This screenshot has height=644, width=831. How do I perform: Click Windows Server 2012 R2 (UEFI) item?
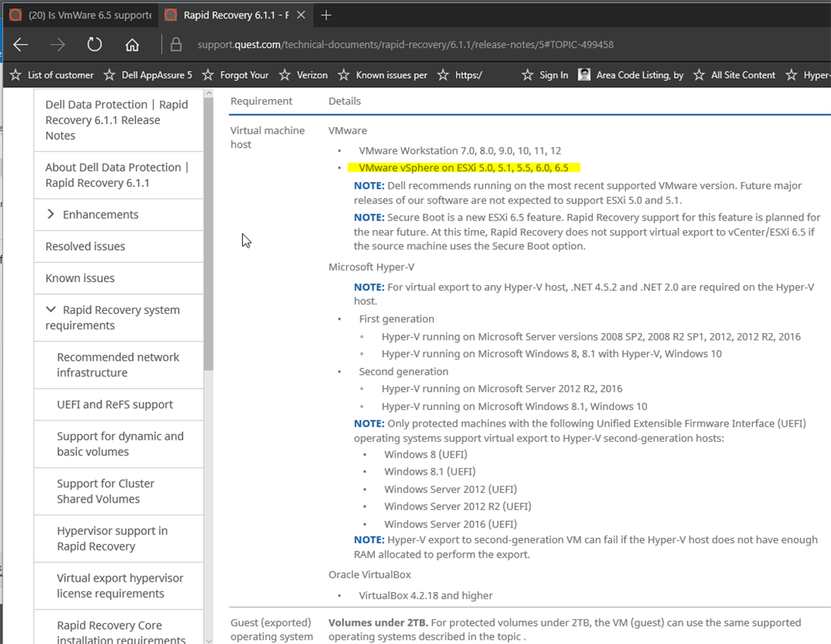pos(458,507)
